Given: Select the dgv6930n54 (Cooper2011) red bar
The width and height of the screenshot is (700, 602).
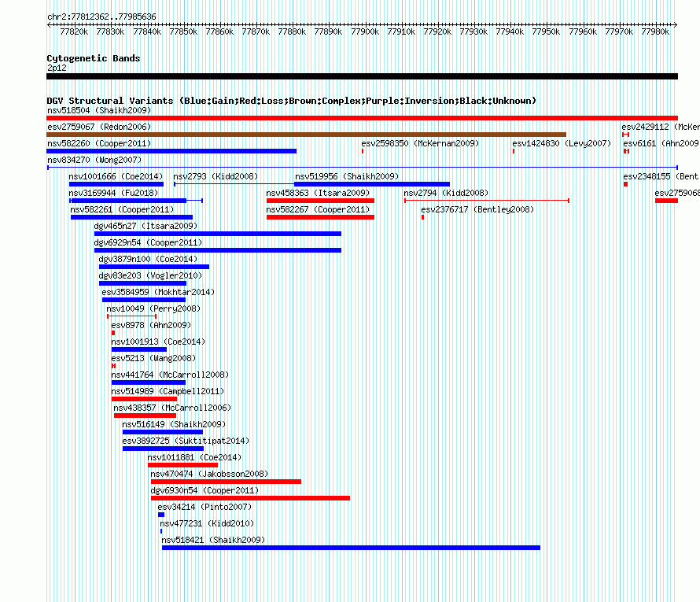Looking at the screenshot, I should point(250,498).
